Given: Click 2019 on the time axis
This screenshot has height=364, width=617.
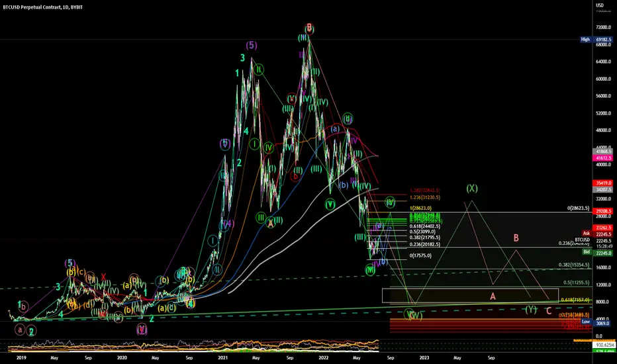Looking at the screenshot, I should (21, 357).
